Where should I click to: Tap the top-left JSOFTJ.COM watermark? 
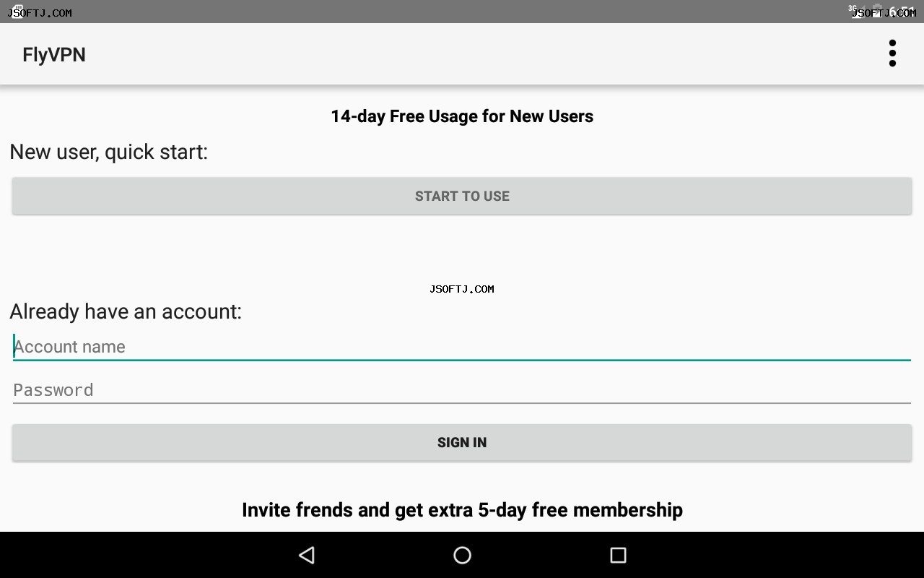40,13
